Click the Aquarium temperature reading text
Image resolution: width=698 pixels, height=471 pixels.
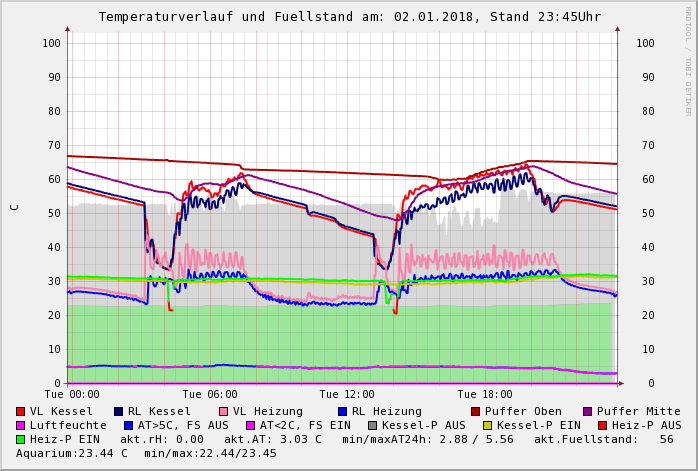[71, 453]
